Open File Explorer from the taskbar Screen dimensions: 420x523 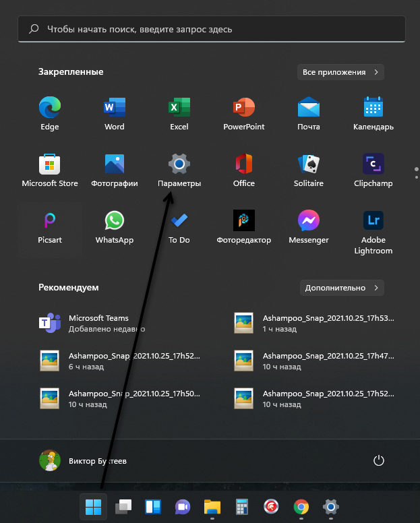(212, 507)
